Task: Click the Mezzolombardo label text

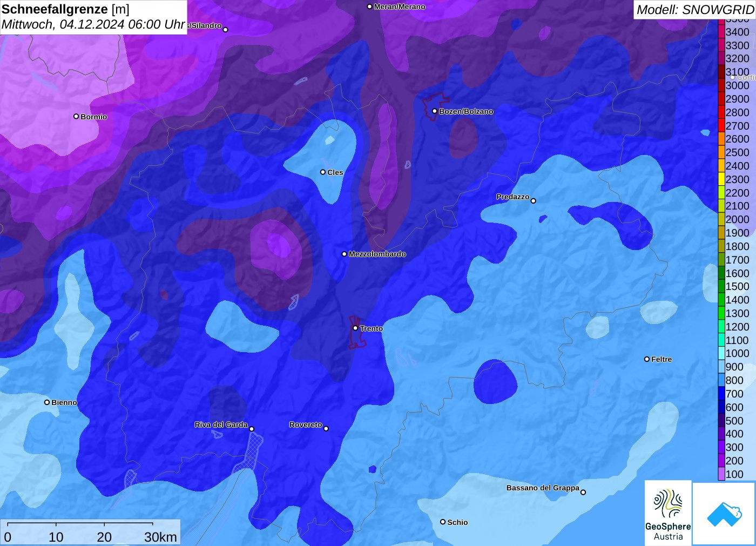Action: coord(377,254)
